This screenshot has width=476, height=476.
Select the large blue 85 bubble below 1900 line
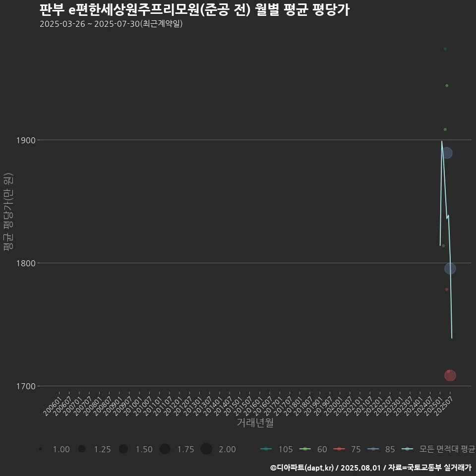point(447,153)
